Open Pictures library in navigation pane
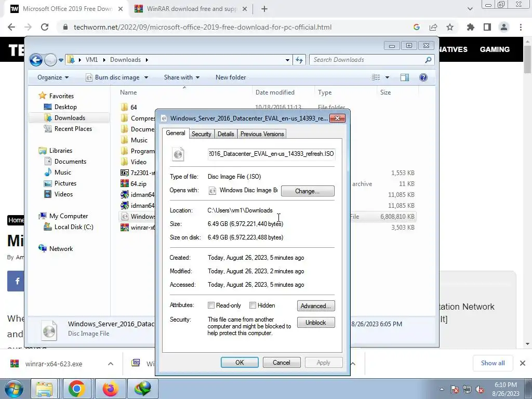This screenshot has height=399, width=532. point(65,183)
